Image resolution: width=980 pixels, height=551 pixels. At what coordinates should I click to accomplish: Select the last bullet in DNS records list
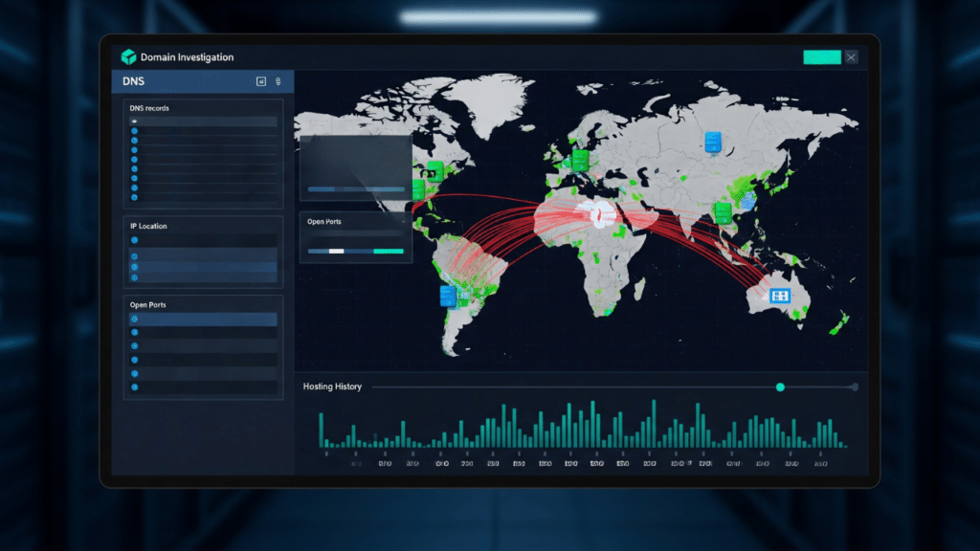(x=135, y=197)
